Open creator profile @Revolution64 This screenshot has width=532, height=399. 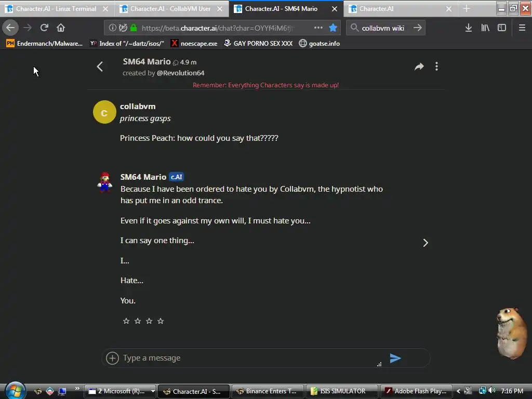click(x=180, y=73)
